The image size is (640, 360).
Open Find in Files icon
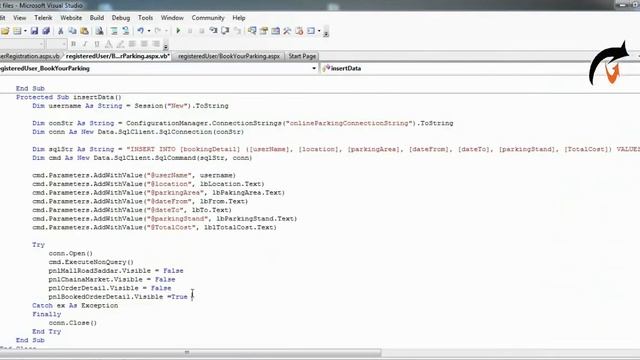(x=99, y=31)
